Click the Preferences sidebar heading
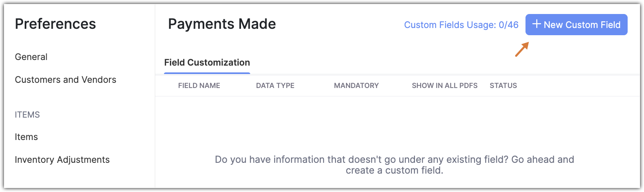 55,24
